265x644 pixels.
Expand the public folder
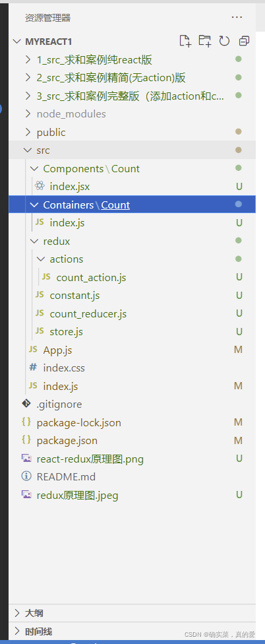click(x=132, y=132)
